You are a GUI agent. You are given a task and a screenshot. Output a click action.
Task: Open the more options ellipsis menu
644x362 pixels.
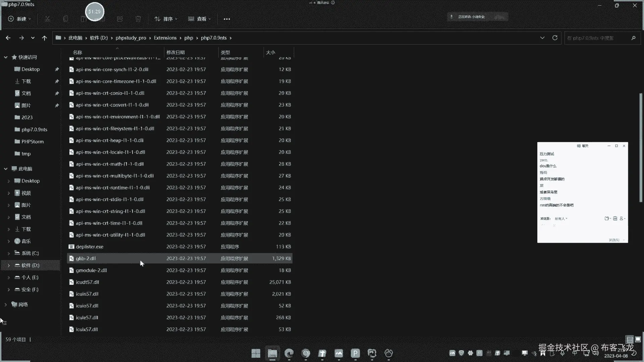[227, 19]
